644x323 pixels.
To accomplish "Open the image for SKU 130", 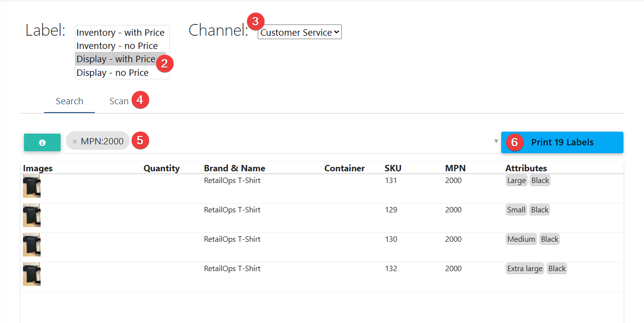I will [x=32, y=245].
